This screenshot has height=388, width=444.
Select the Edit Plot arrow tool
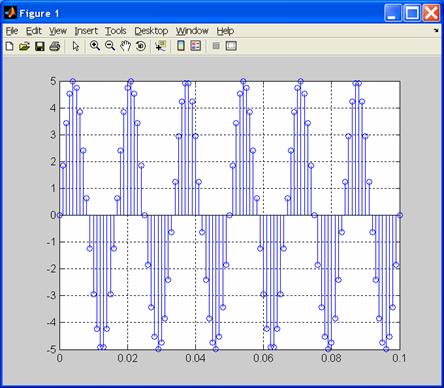(x=76, y=46)
